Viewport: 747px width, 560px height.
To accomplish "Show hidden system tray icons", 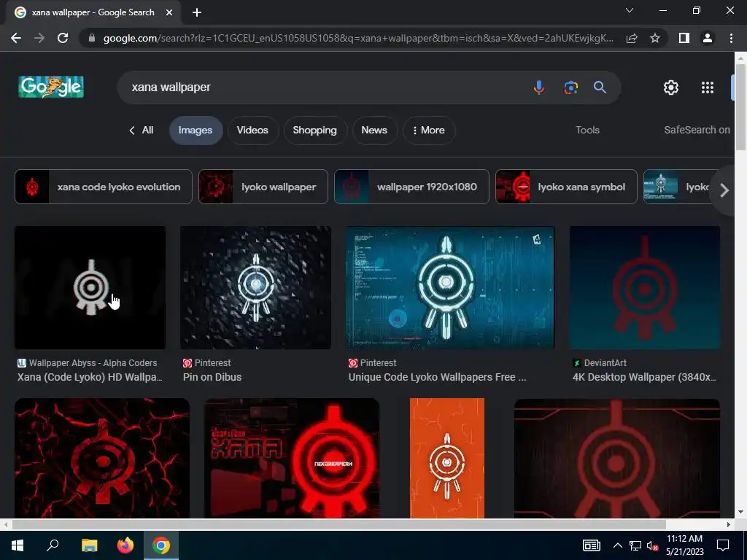I will (x=617, y=545).
